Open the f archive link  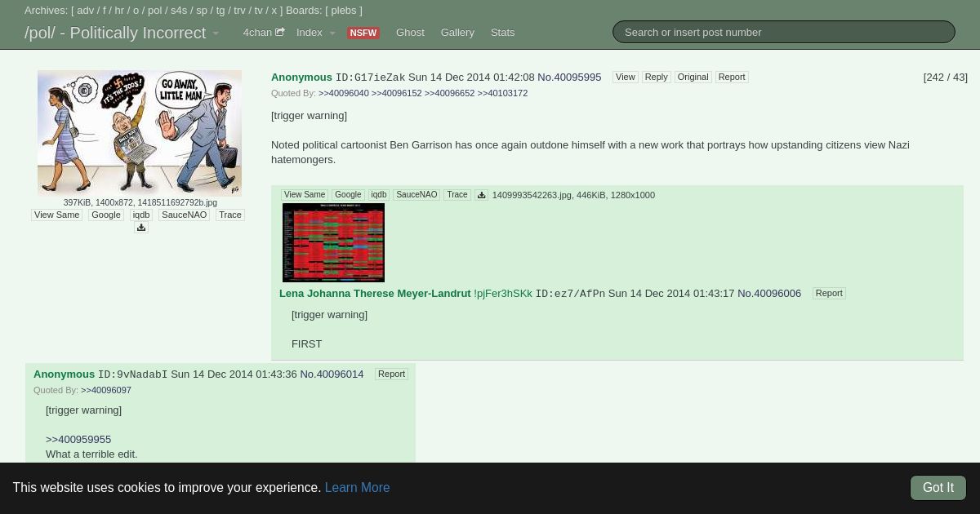point(105,11)
